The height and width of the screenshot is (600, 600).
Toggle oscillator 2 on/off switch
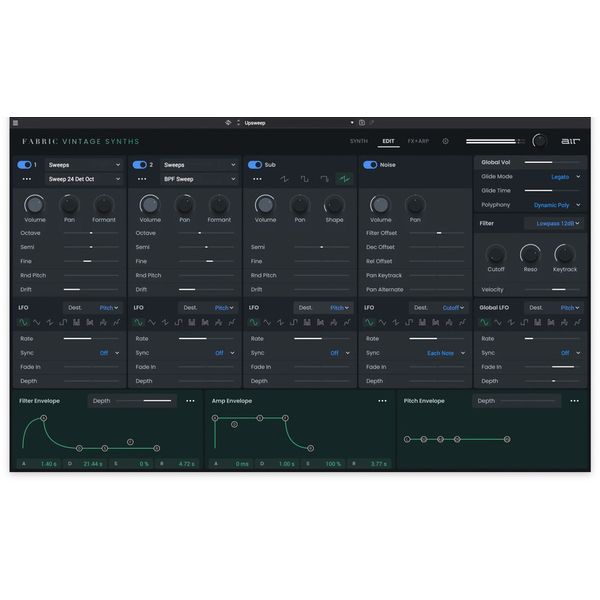click(x=140, y=165)
